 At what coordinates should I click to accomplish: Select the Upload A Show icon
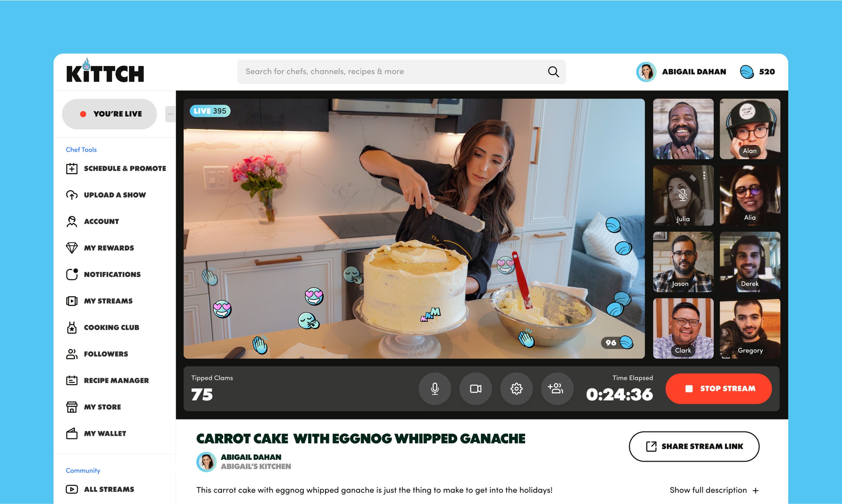pyautogui.click(x=72, y=195)
